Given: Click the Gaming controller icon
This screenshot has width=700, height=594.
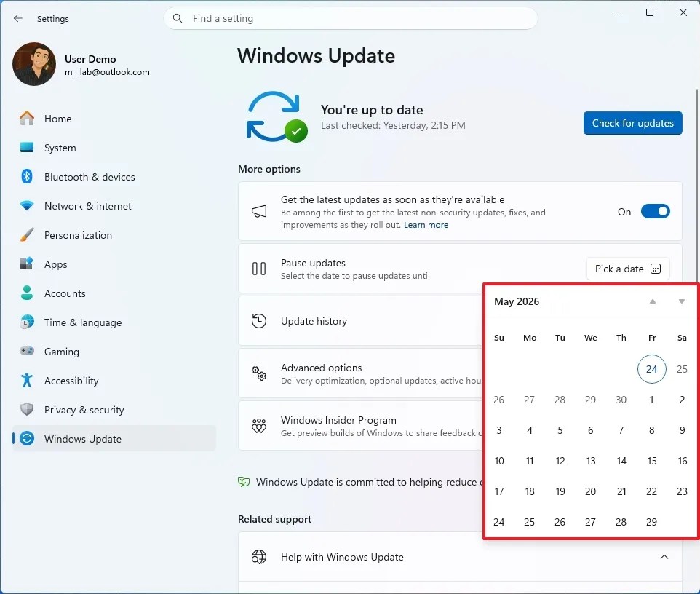Looking at the screenshot, I should [27, 351].
